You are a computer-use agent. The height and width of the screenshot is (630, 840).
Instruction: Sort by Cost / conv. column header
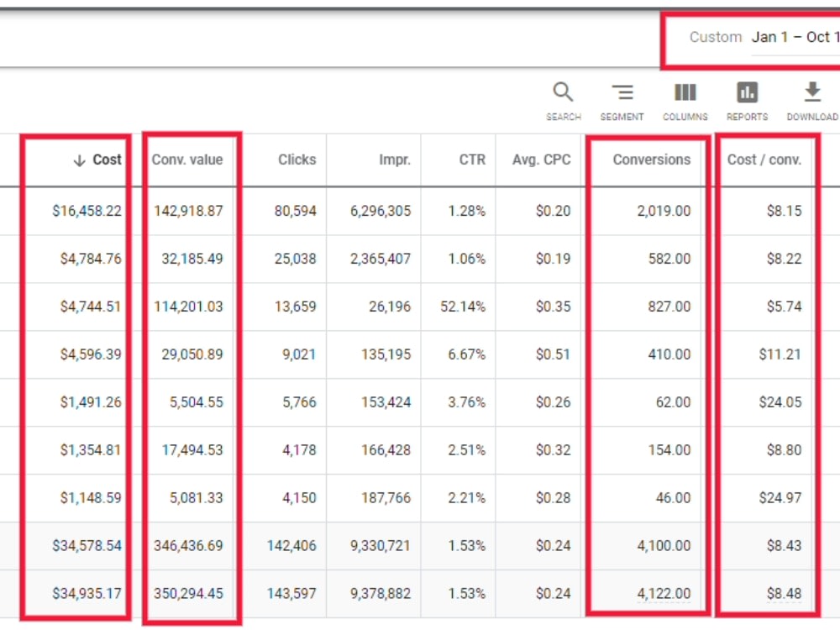764,160
